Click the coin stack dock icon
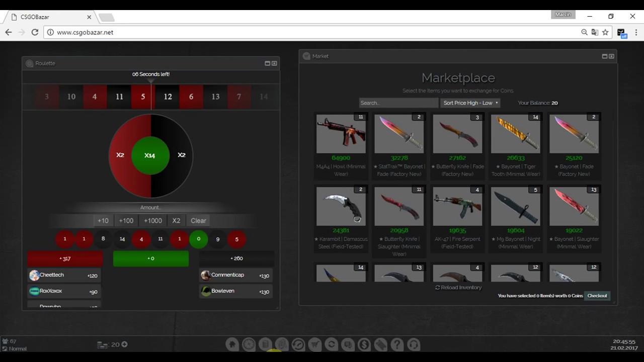Viewport: 644px width, 362px height. tap(265, 344)
